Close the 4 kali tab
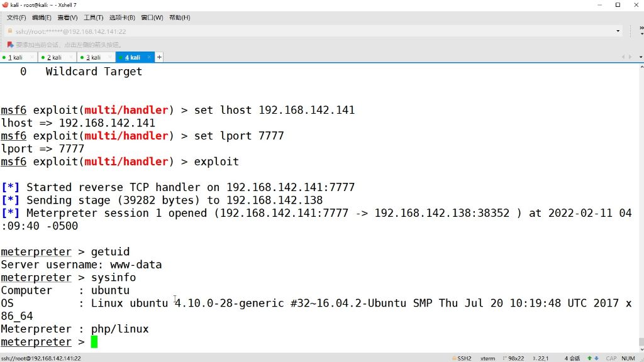Screen dimensions: 644x362 click(x=149, y=57)
